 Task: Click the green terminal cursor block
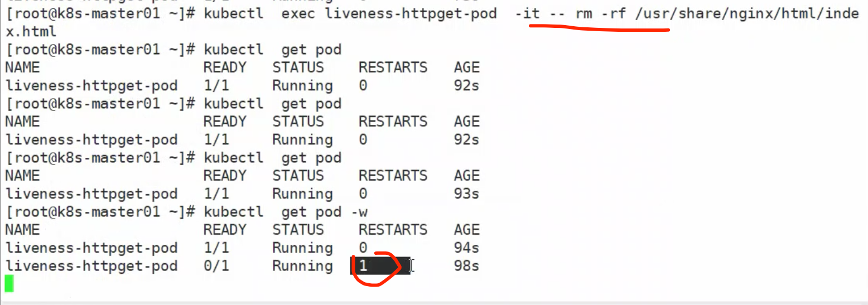pos(9,283)
